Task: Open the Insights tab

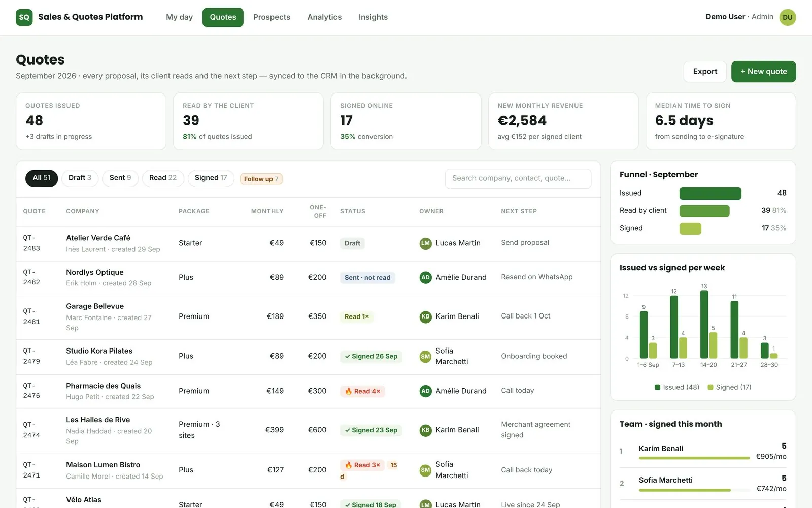Action: (x=373, y=17)
